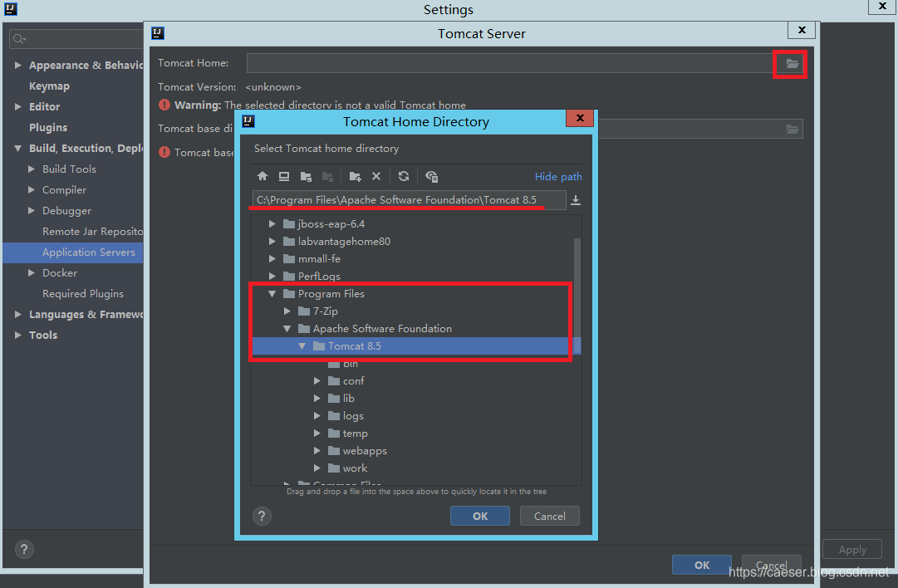Close the Tomcat Server dialog
This screenshot has height=588, width=898.
click(802, 30)
